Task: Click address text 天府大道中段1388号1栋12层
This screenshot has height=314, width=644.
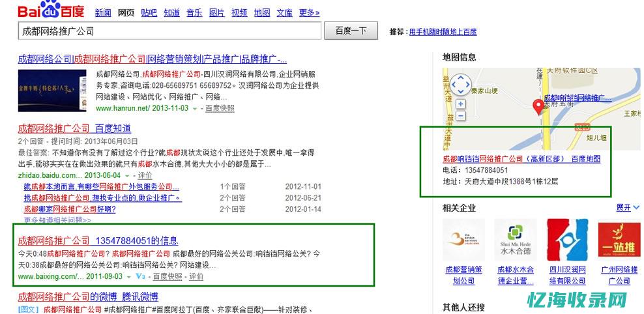Action: pyautogui.click(x=511, y=181)
